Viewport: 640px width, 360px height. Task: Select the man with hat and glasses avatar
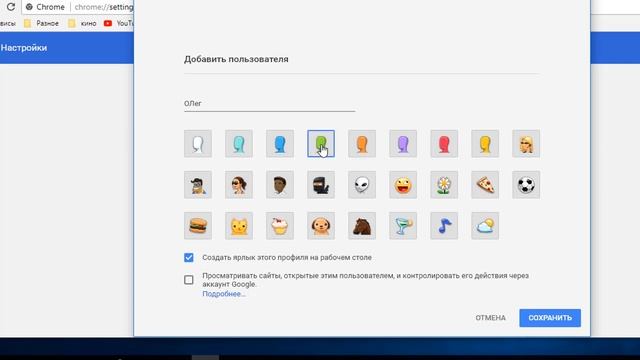click(198, 185)
